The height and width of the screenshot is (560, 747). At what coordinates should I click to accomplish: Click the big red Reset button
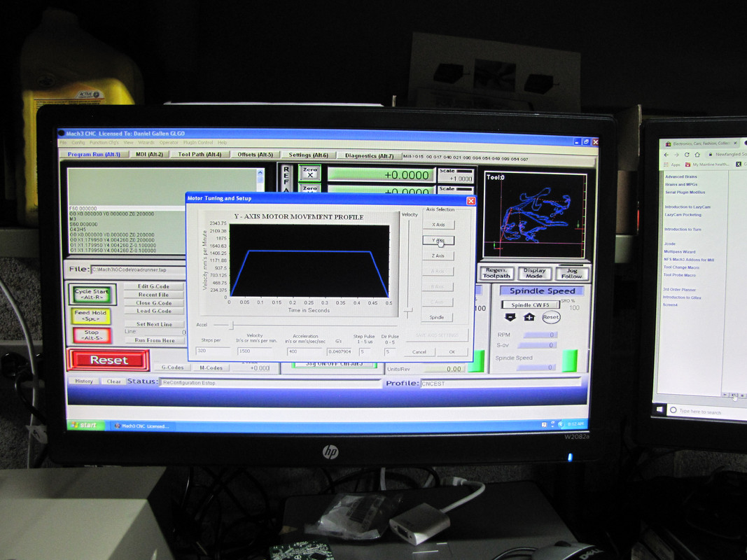point(109,360)
